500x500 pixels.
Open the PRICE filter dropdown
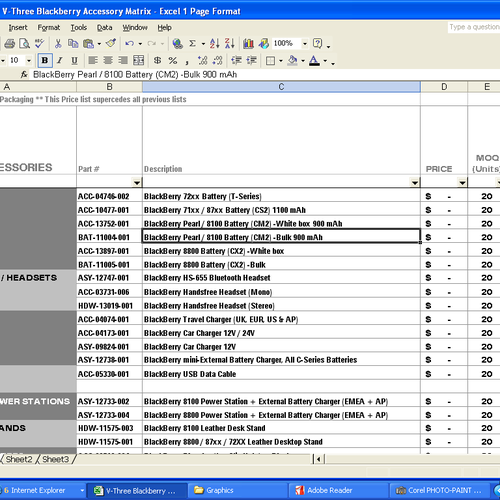coord(462,183)
